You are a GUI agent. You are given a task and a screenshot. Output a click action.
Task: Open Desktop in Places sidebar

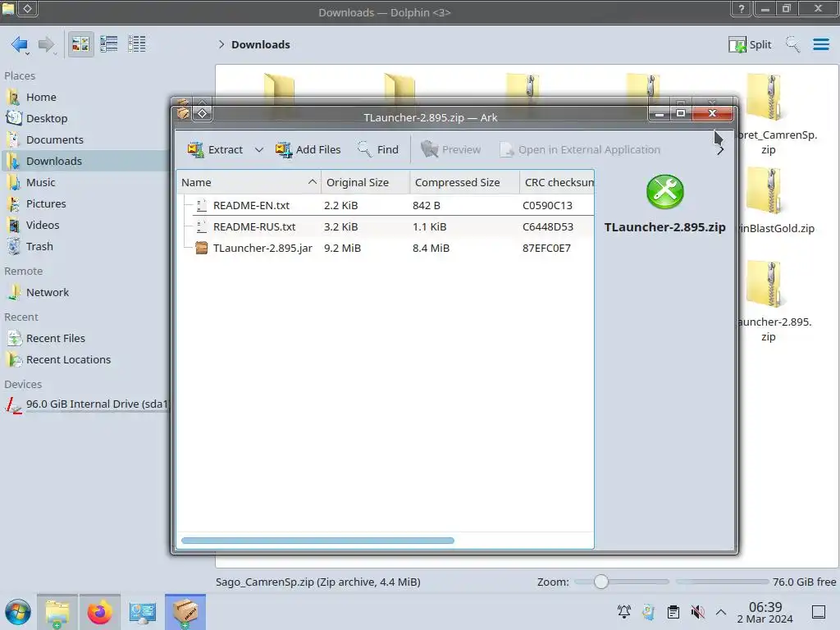(x=47, y=118)
